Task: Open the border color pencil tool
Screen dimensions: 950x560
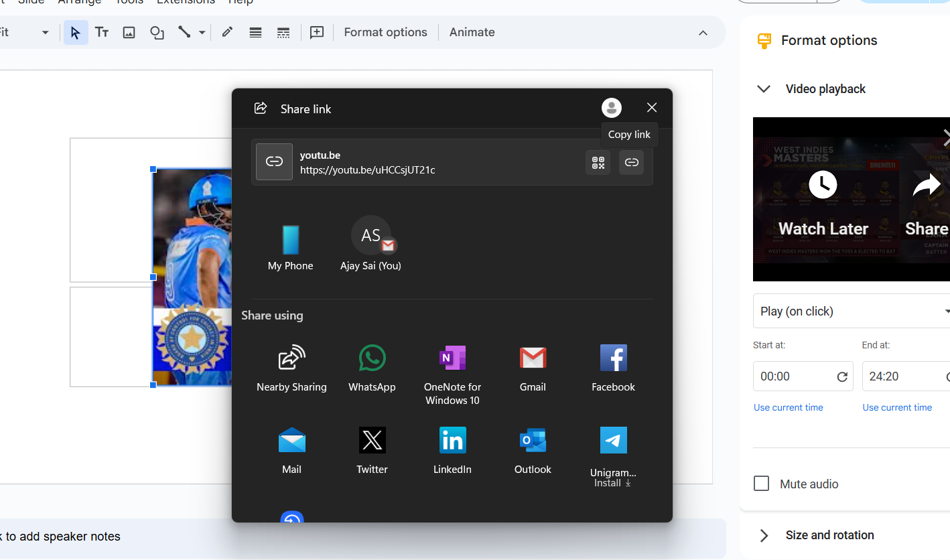Action: 227,32
